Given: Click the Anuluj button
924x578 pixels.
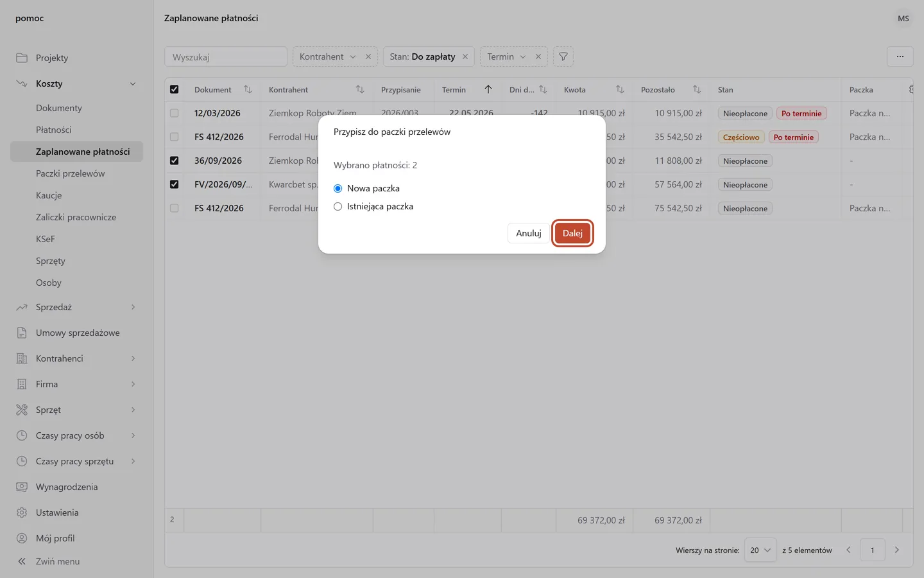Looking at the screenshot, I should pyautogui.click(x=529, y=233).
